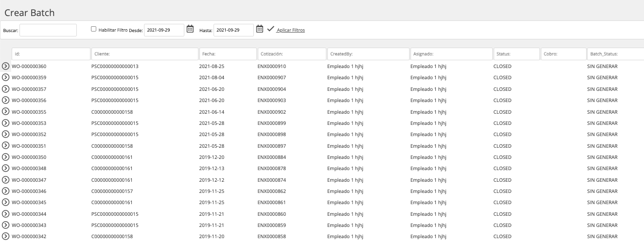Open the Desde date calendar icon
This screenshot has height=243, width=644.
click(x=190, y=29)
